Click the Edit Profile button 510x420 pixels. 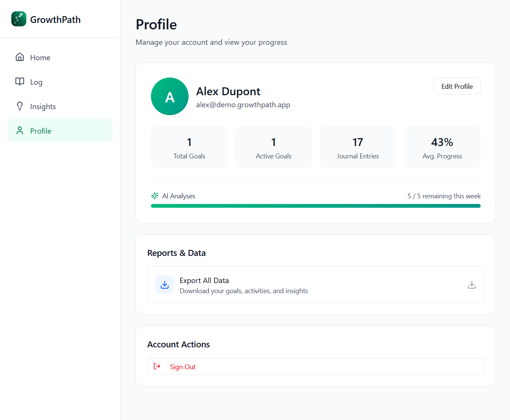click(x=457, y=86)
